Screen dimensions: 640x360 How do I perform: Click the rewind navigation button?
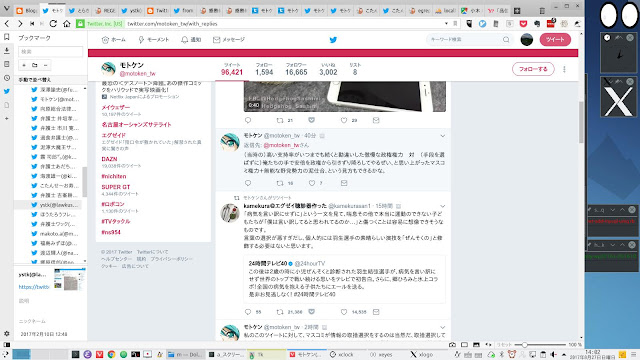(x=32, y=24)
